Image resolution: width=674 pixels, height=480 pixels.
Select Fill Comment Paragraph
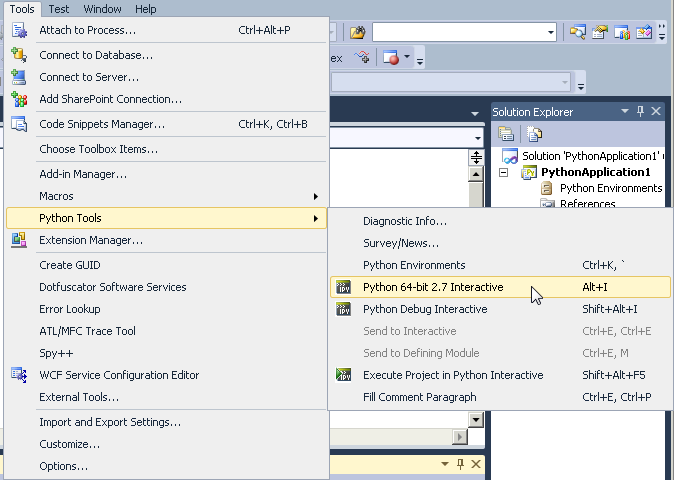[x=500, y=397]
